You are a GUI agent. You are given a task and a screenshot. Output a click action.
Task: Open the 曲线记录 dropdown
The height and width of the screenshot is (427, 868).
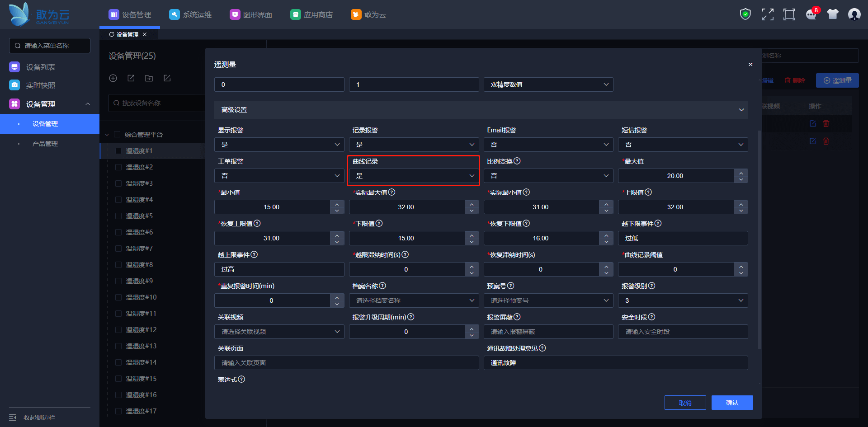tap(414, 176)
